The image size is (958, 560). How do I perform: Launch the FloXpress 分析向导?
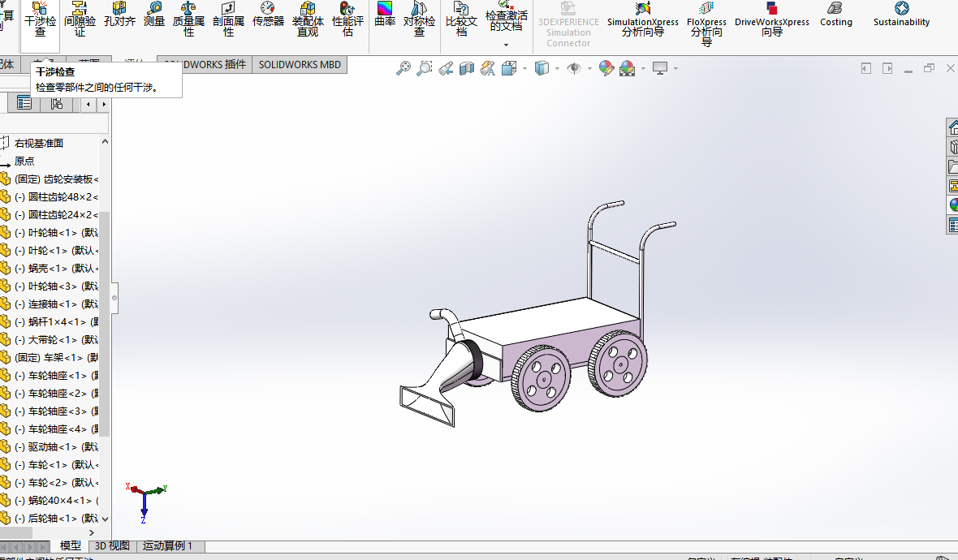pyautogui.click(x=706, y=24)
